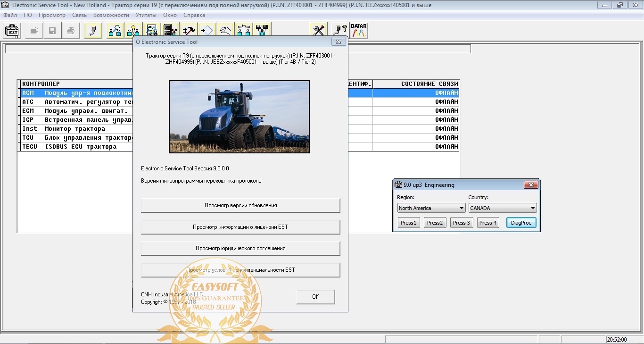Click the binary download to controller icon
The height and width of the screenshot is (344, 644).
(x=262, y=31)
